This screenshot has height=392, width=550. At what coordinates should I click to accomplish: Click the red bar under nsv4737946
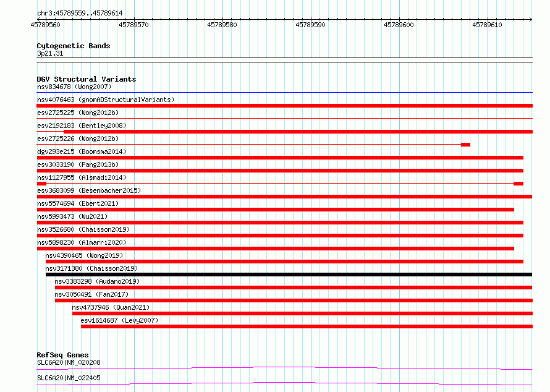coord(302,313)
